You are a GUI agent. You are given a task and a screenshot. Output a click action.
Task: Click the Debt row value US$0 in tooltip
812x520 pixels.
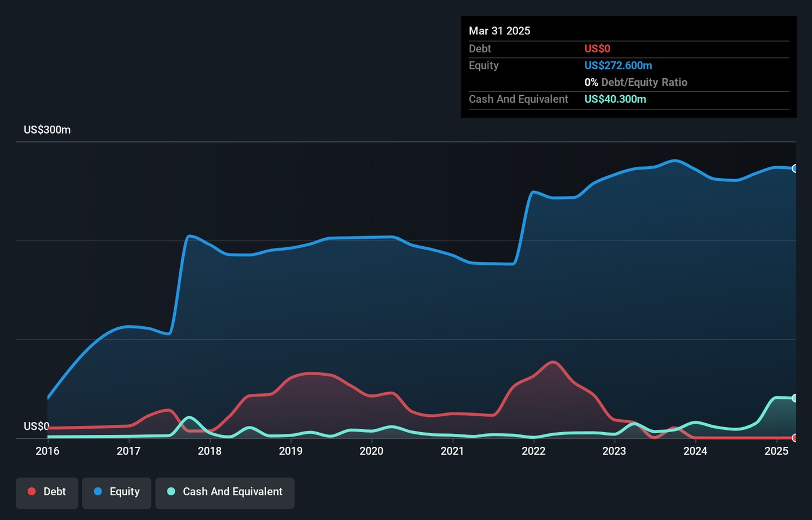click(597, 49)
